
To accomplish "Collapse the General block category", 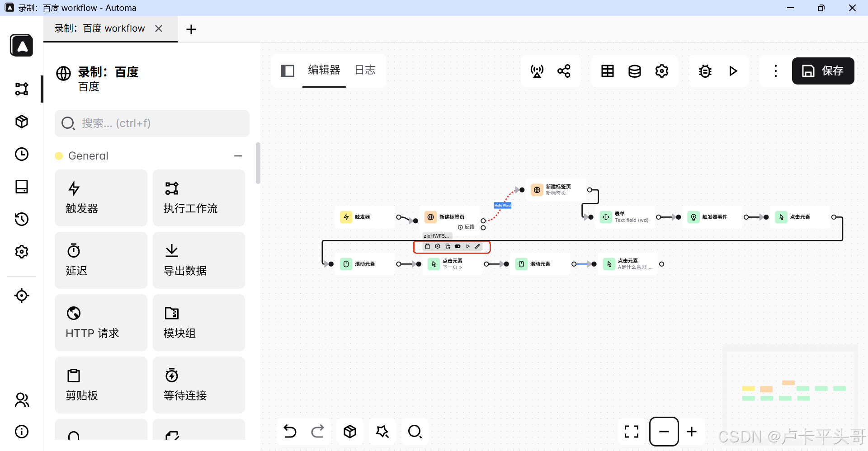I will [238, 156].
